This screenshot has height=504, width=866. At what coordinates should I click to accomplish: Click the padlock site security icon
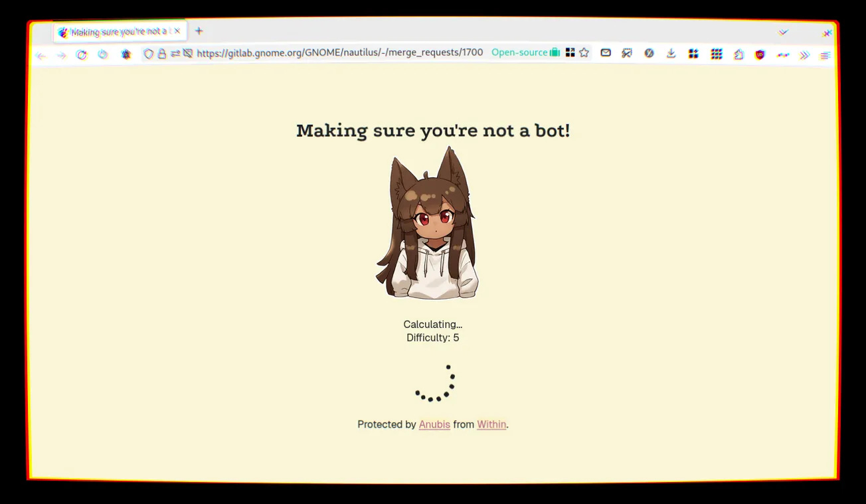[162, 54]
